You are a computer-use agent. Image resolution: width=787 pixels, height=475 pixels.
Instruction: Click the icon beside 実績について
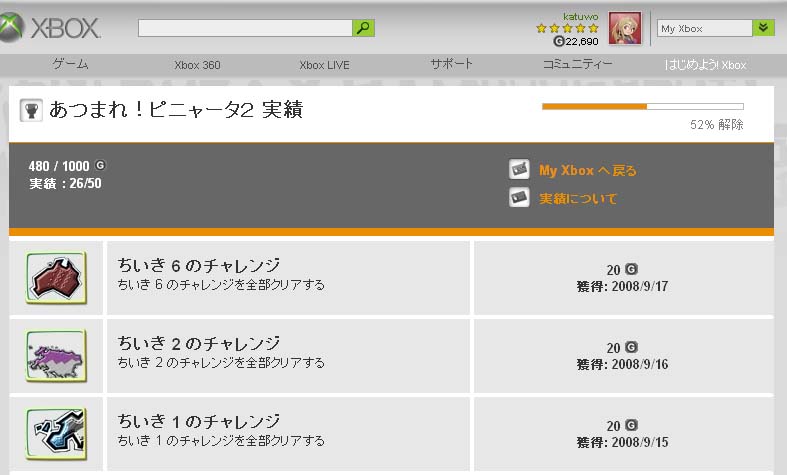pyautogui.click(x=519, y=197)
